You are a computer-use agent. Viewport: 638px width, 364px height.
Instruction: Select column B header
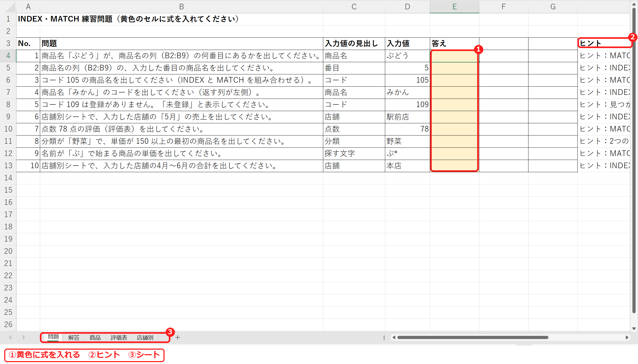click(x=182, y=7)
